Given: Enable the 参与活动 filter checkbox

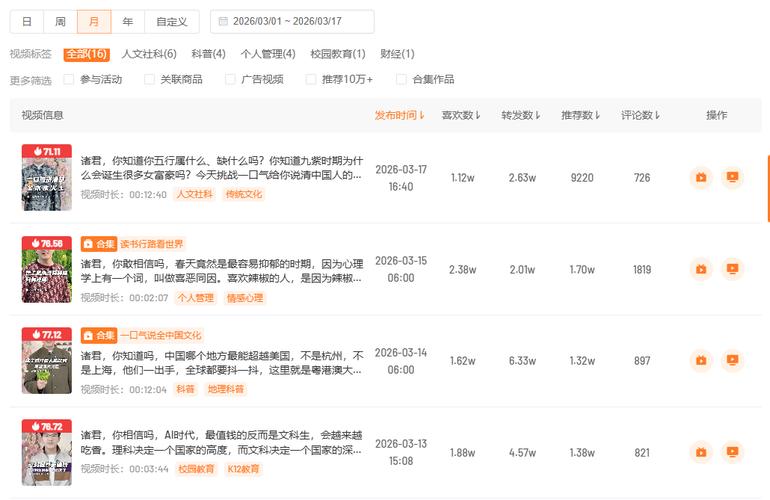Looking at the screenshot, I should pos(69,79).
